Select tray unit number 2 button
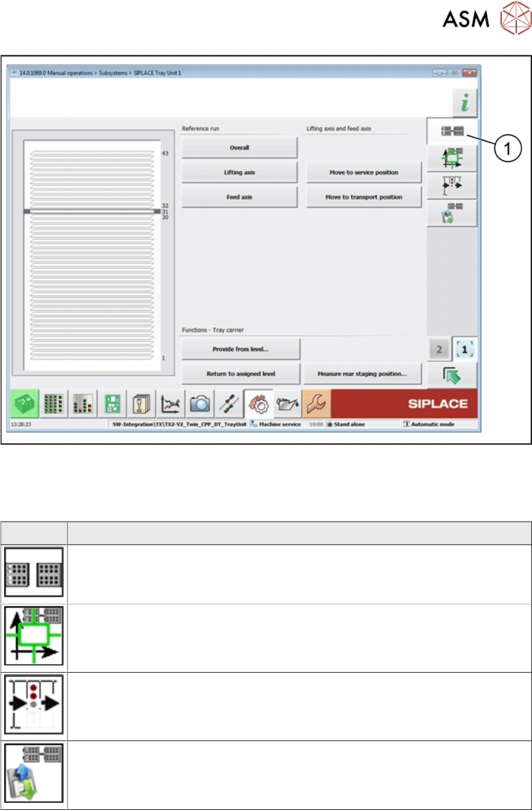Screen dimensions: 532x810 click(x=439, y=350)
